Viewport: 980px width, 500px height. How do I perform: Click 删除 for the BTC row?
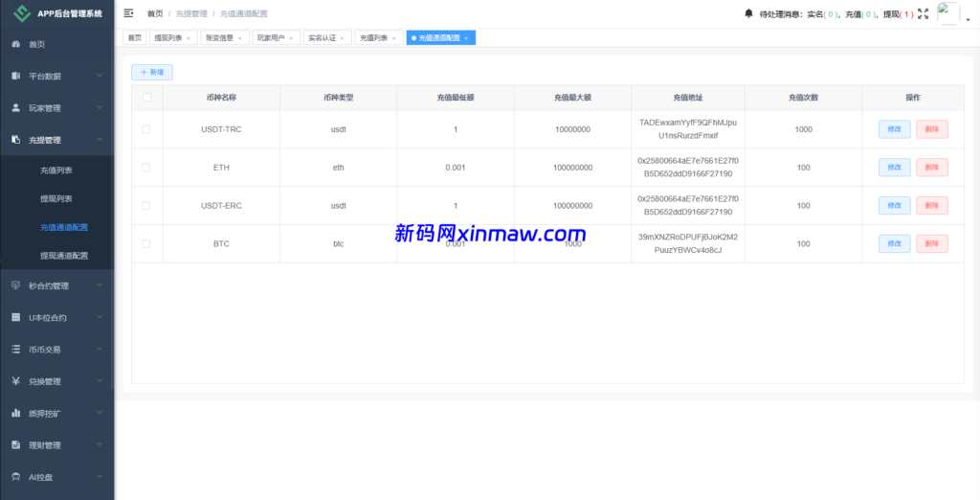[932, 243]
